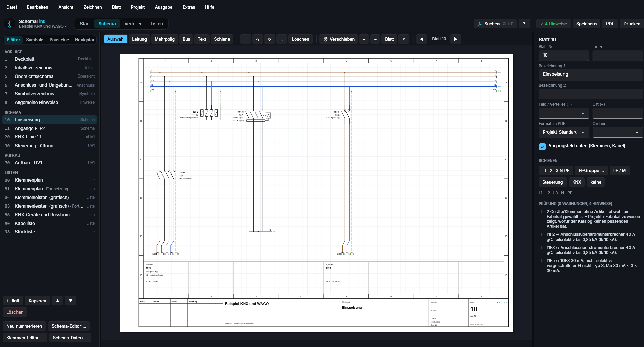Click the SchemaLink app logo
The height and width of the screenshot is (347, 644).
pyautogui.click(x=10, y=24)
